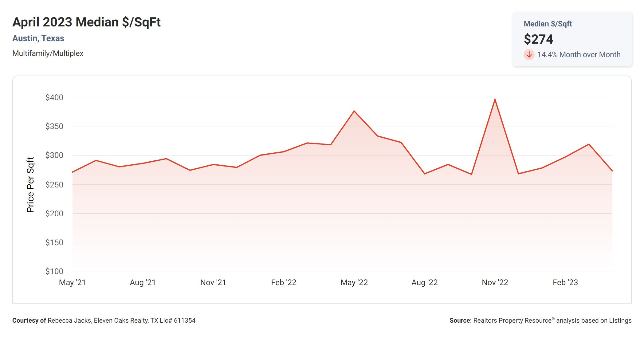Click the Price Per Sqft axis title
Screen dimensions: 644x338
(x=30, y=185)
